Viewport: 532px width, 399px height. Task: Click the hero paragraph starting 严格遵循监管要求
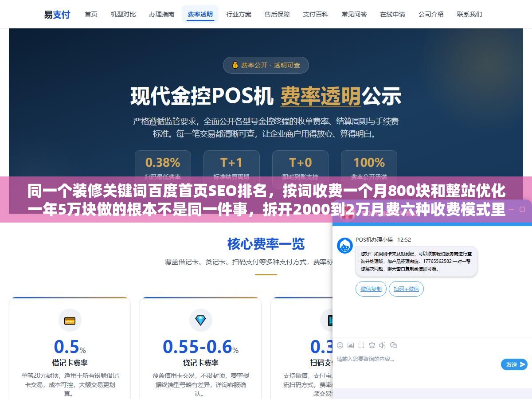266,127
